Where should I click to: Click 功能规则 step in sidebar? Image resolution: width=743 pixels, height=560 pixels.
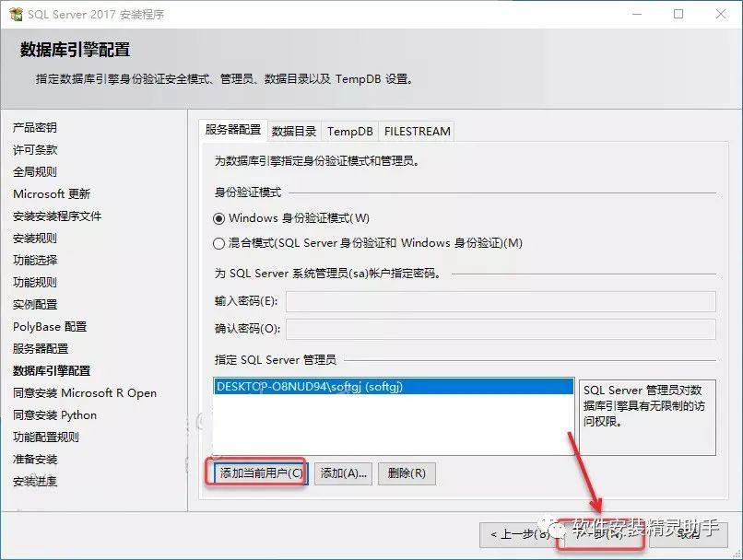[35, 282]
